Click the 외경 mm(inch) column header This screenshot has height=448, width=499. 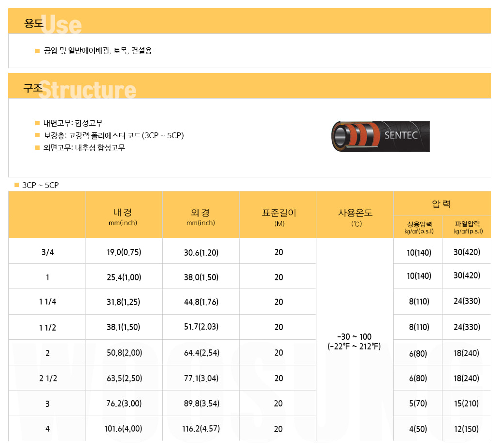pos(201,215)
